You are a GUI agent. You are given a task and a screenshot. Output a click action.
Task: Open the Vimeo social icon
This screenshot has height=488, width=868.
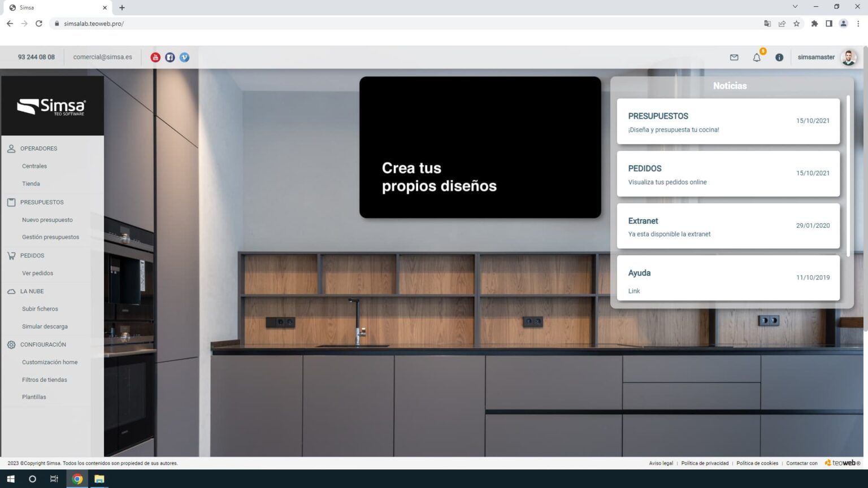(x=184, y=57)
